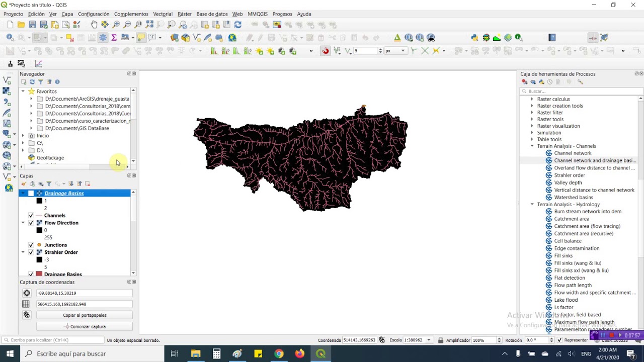Filter the Navegador browser panel

(x=41, y=82)
